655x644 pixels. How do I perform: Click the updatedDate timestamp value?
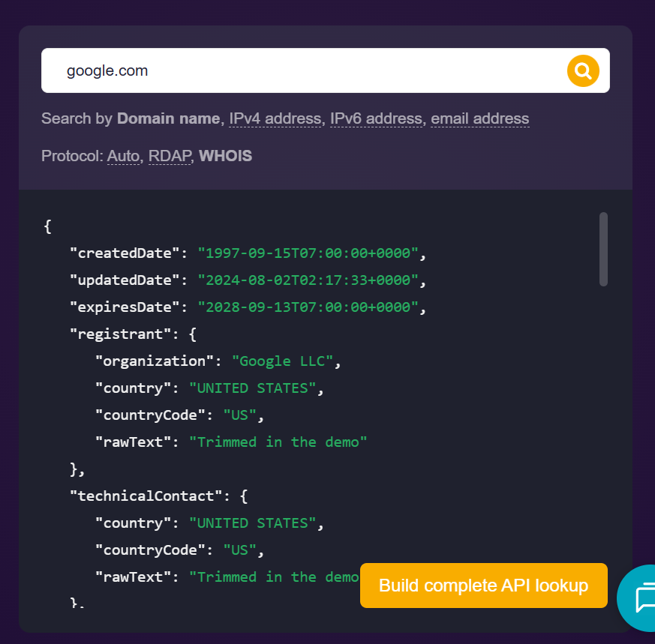coord(308,280)
